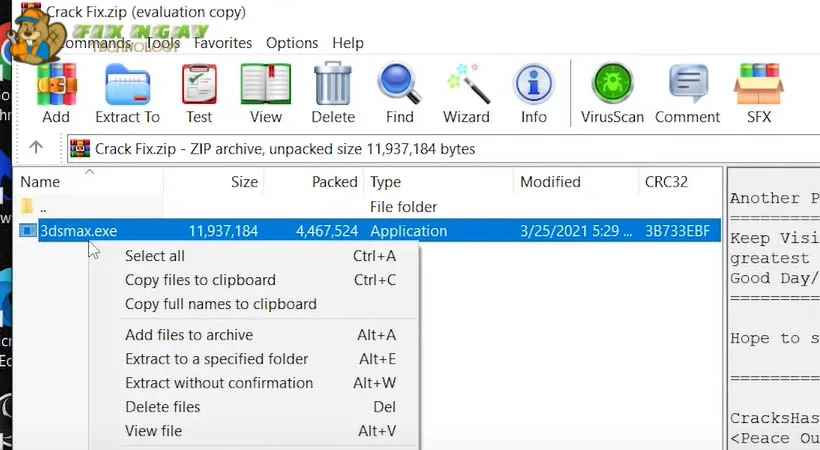Click the 3dsmax.exe application file icon

pyautogui.click(x=28, y=230)
